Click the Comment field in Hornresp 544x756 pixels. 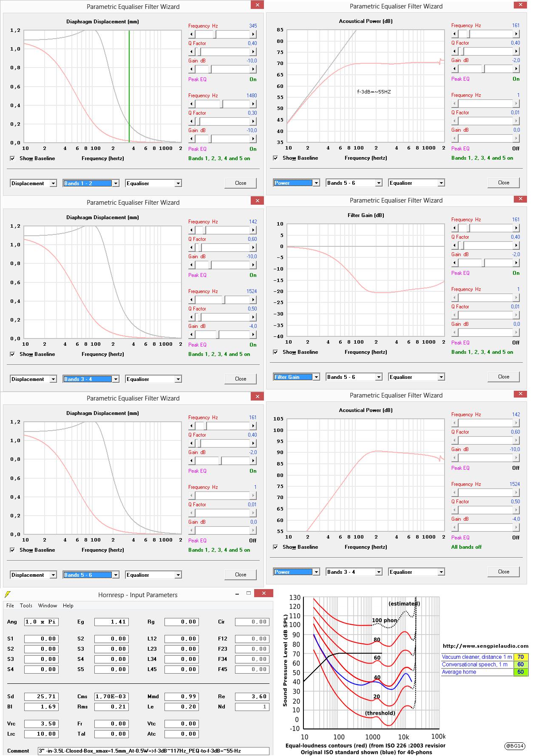153,750
